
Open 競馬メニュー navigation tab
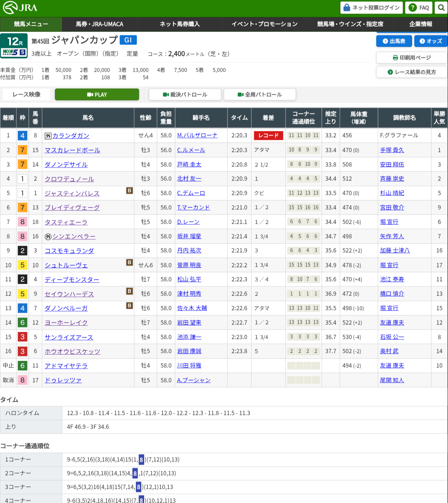[31, 24]
